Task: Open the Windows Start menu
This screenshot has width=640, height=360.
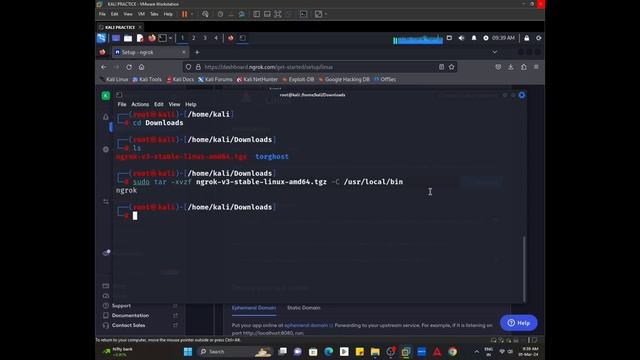Action: [188, 351]
